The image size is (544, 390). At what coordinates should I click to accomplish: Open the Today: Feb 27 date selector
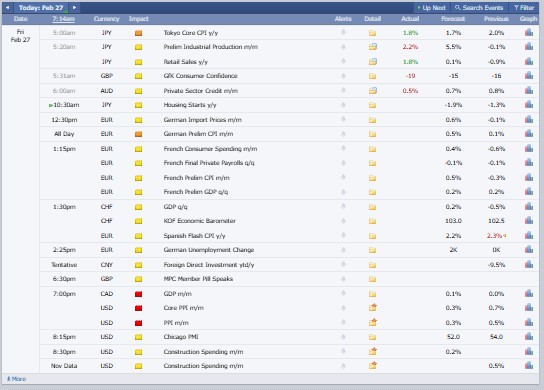41,8
